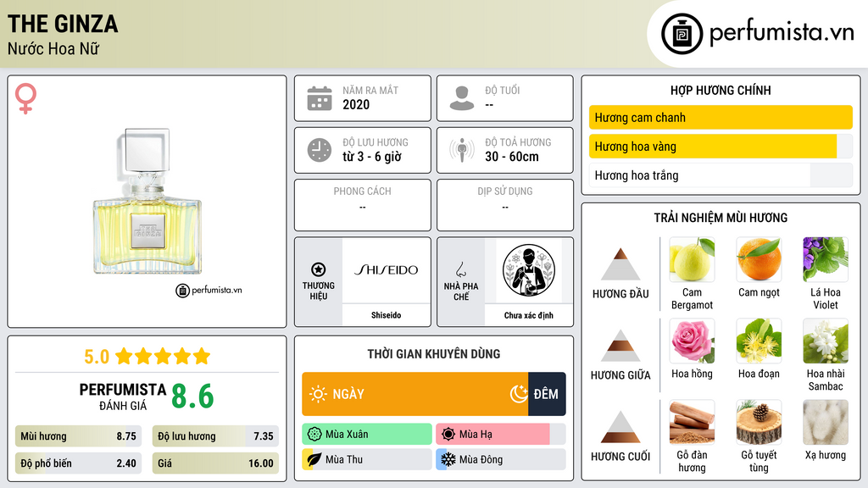Image resolution: width=868 pixels, height=488 pixels.
Task: Click the Hương cam chanh accord bar
Action: (721, 117)
